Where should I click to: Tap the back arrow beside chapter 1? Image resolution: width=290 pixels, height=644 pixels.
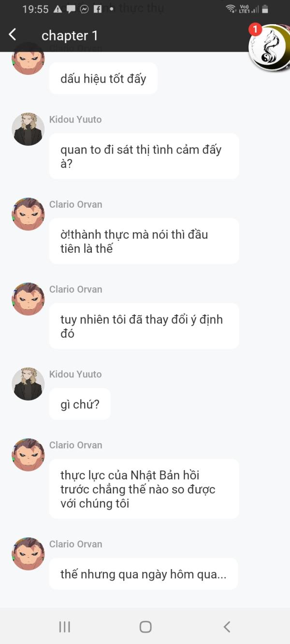click(x=13, y=35)
